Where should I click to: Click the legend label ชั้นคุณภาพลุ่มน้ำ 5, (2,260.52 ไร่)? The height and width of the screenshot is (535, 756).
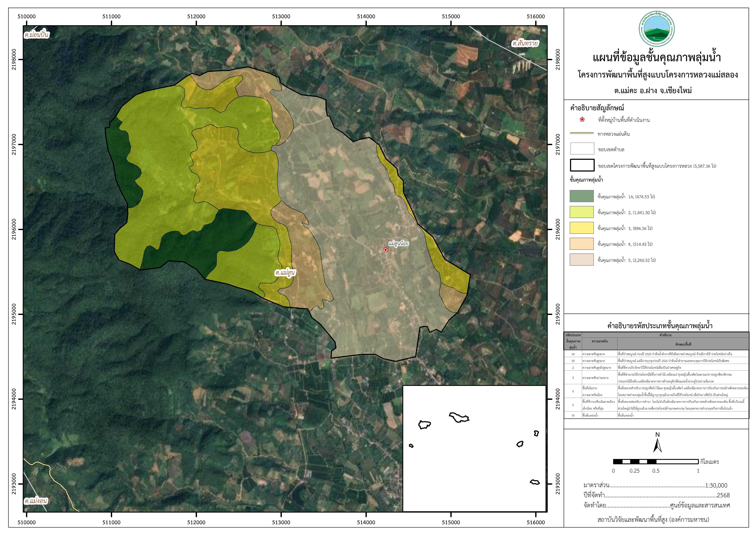click(x=627, y=260)
